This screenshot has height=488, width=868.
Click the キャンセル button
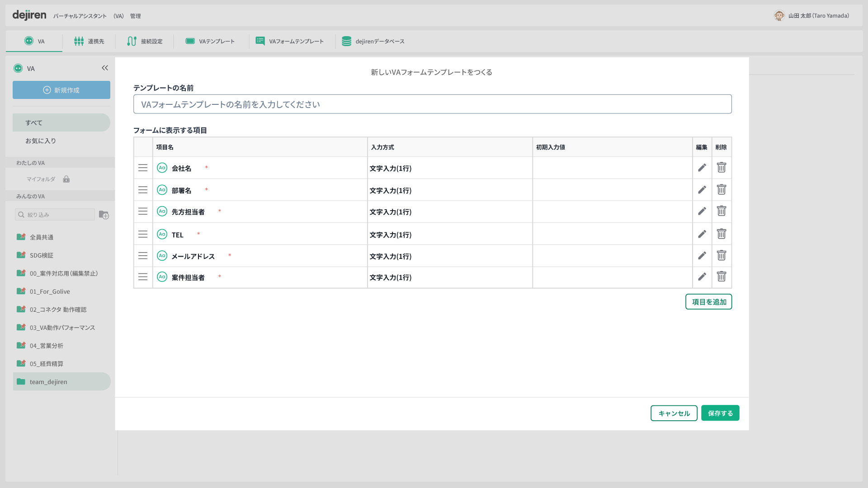674,413
